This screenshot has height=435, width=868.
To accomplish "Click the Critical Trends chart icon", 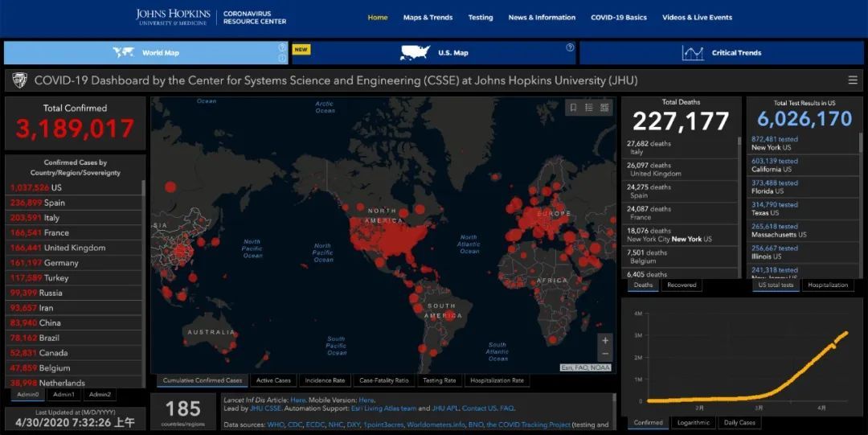I will tap(692, 53).
